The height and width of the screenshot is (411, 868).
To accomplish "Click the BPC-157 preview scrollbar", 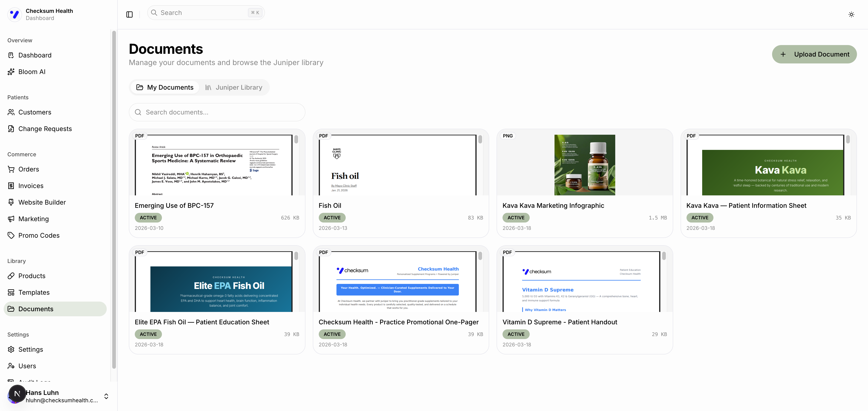I will coord(296,139).
